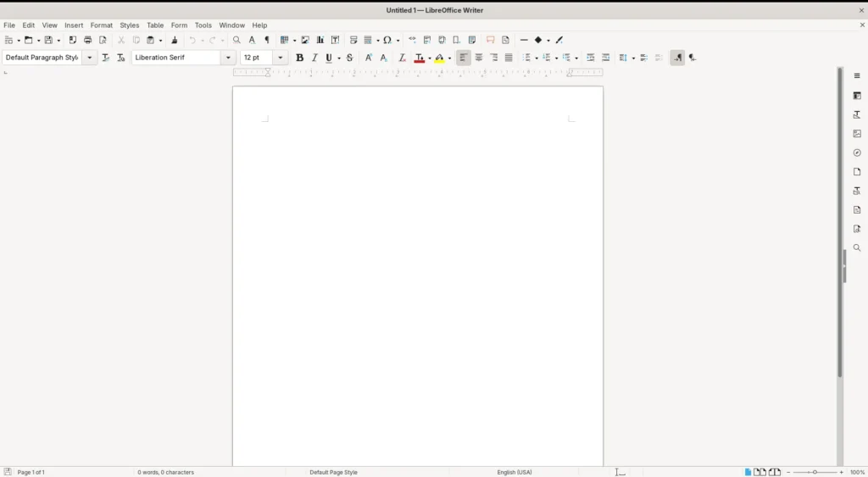Click the Zoom In plus button

(x=842, y=472)
